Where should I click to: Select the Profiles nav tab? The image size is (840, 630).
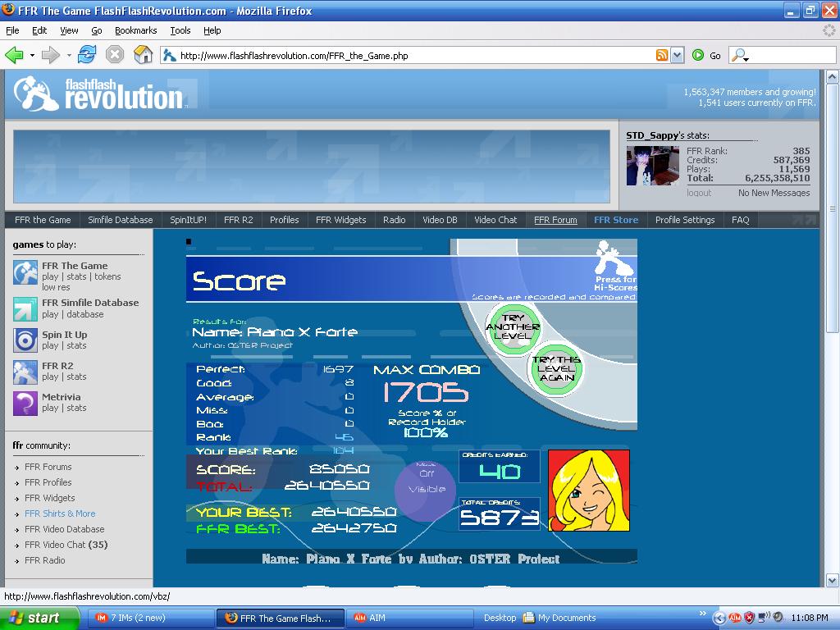pos(285,220)
